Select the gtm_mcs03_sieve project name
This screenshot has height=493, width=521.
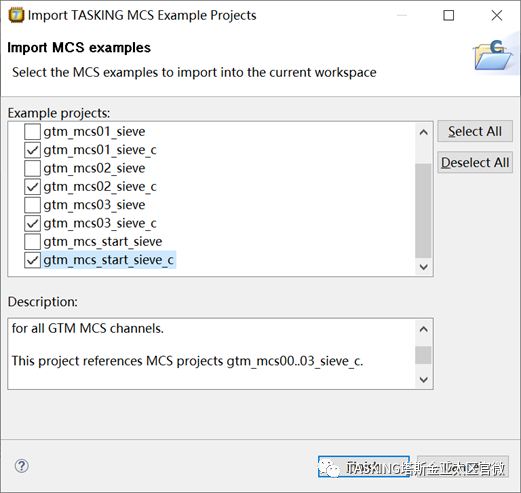tap(94, 205)
